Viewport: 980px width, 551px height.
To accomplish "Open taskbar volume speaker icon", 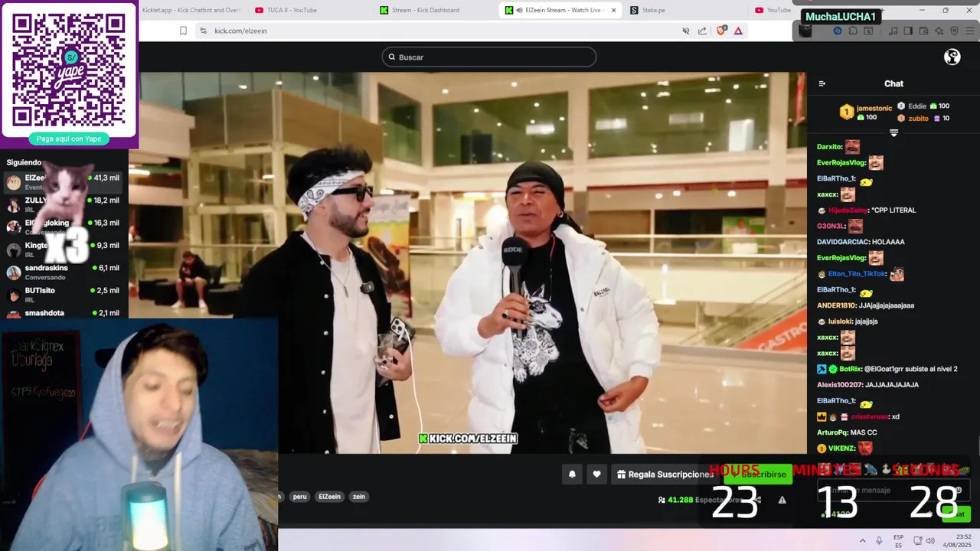I will pos(930,540).
